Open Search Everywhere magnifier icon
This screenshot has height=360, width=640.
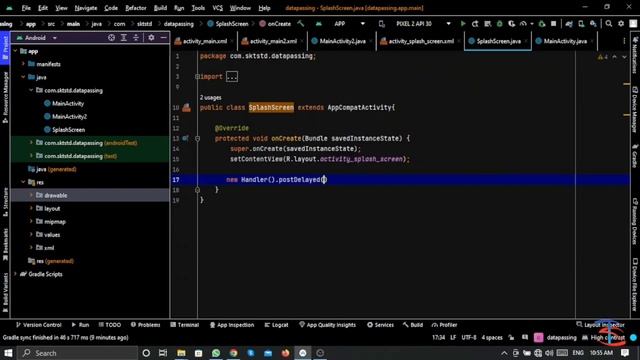pyautogui.click(x=609, y=24)
